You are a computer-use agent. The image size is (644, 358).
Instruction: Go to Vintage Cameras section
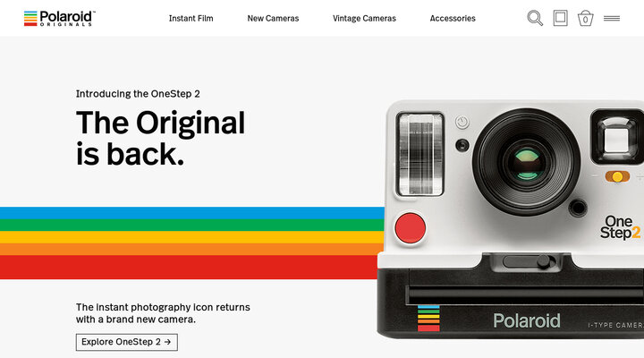coord(364,19)
